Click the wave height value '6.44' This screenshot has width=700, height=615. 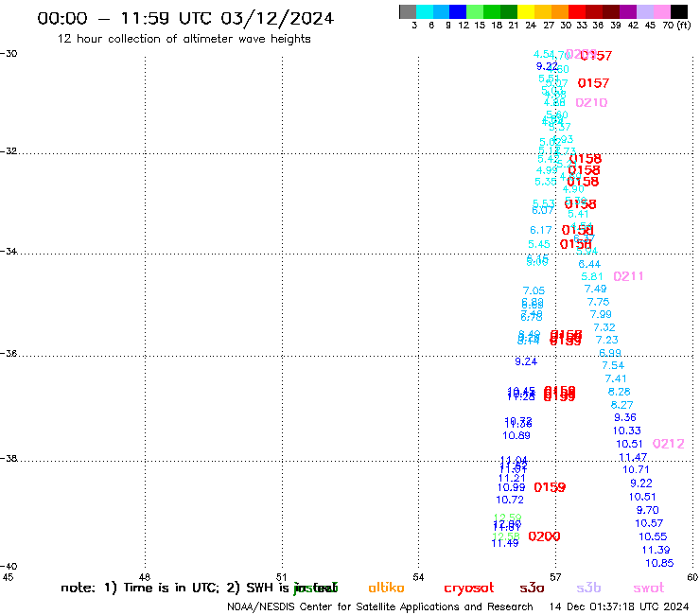tap(589, 264)
